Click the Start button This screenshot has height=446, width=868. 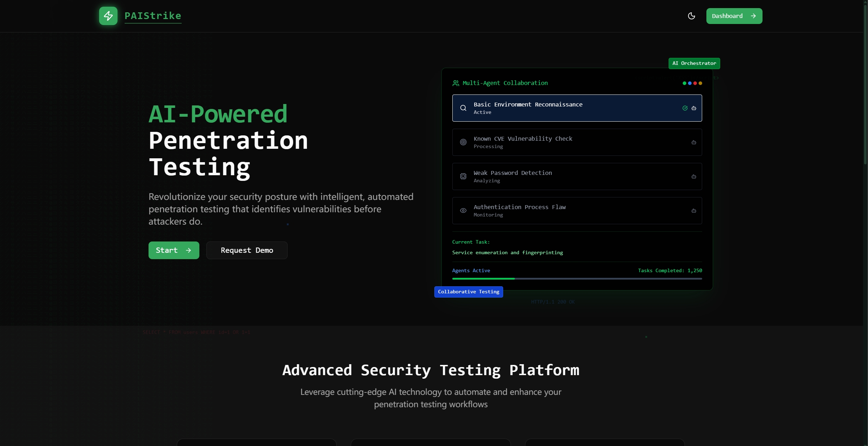tap(174, 250)
